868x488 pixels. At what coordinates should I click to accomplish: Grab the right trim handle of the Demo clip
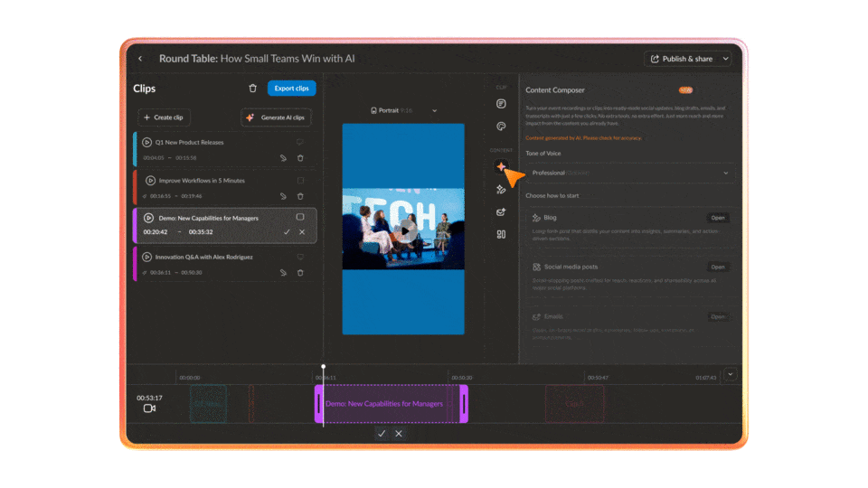pyautogui.click(x=464, y=404)
